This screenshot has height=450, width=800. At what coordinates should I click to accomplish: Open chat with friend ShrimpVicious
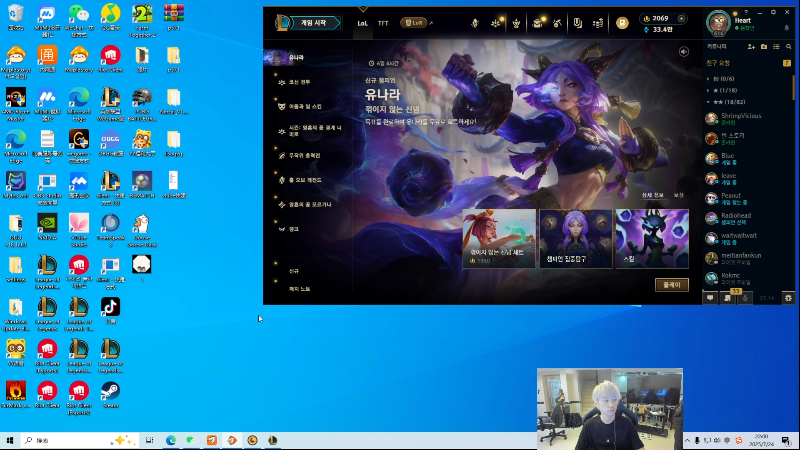748,119
